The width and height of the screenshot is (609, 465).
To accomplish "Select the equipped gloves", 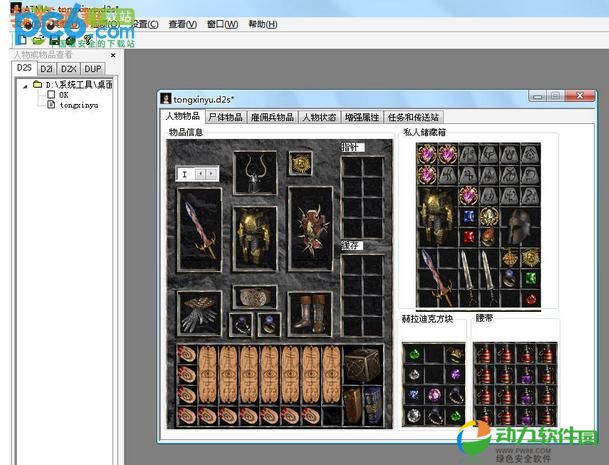I will coord(200,313).
